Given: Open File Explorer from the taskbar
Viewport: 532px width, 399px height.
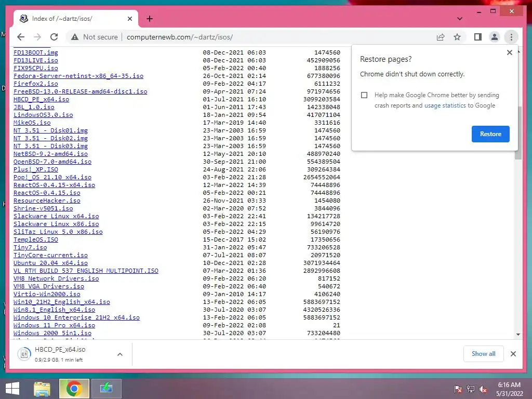Looking at the screenshot, I should tap(42, 389).
